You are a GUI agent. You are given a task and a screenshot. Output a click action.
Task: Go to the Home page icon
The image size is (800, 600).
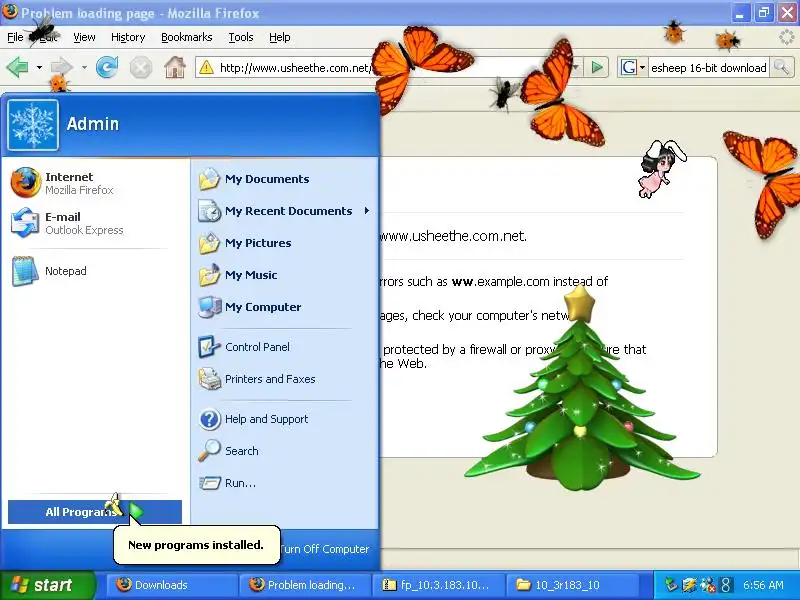tap(174, 67)
